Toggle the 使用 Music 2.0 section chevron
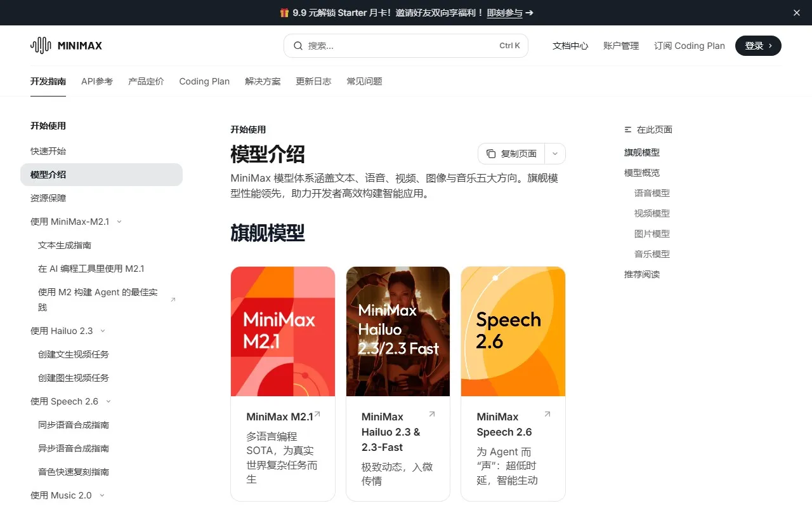 [x=101, y=495]
